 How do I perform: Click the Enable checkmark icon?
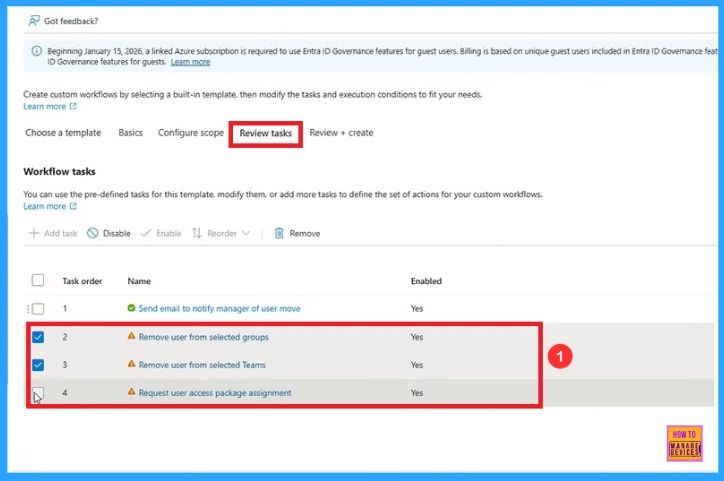tap(146, 233)
